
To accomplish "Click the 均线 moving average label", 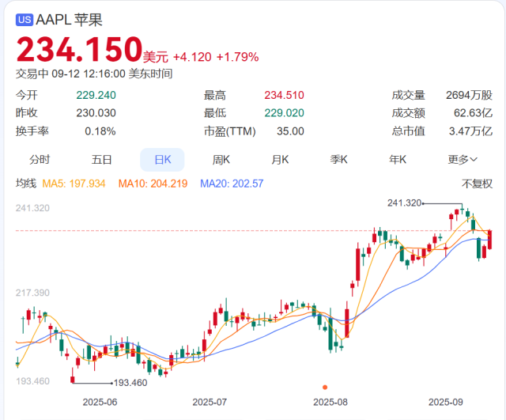I will [x=26, y=184].
